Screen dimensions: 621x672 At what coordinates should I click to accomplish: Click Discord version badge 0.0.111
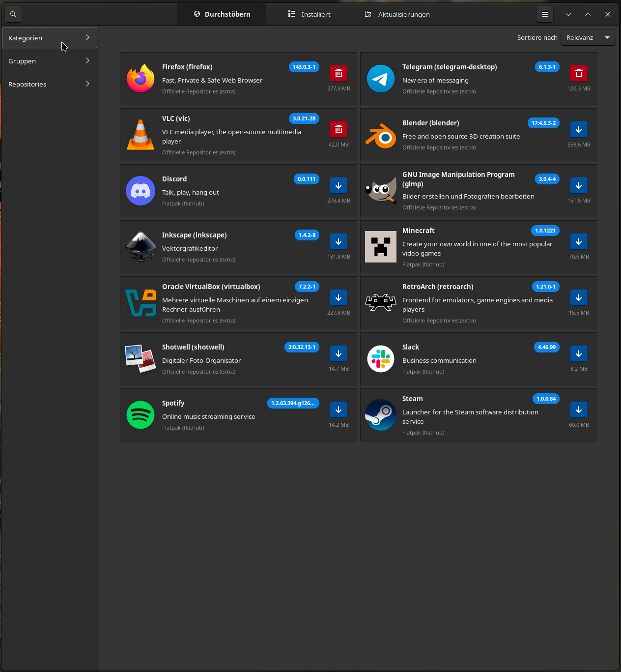307,179
